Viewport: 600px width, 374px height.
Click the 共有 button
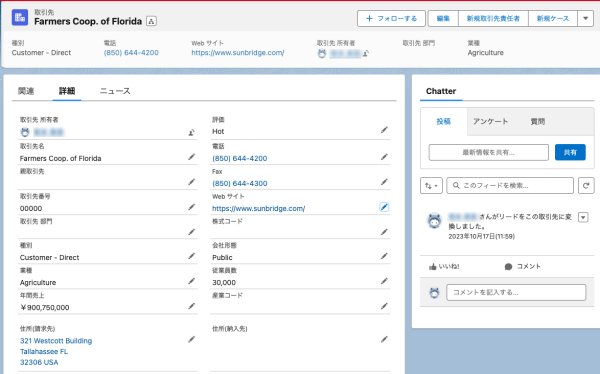tap(570, 152)
